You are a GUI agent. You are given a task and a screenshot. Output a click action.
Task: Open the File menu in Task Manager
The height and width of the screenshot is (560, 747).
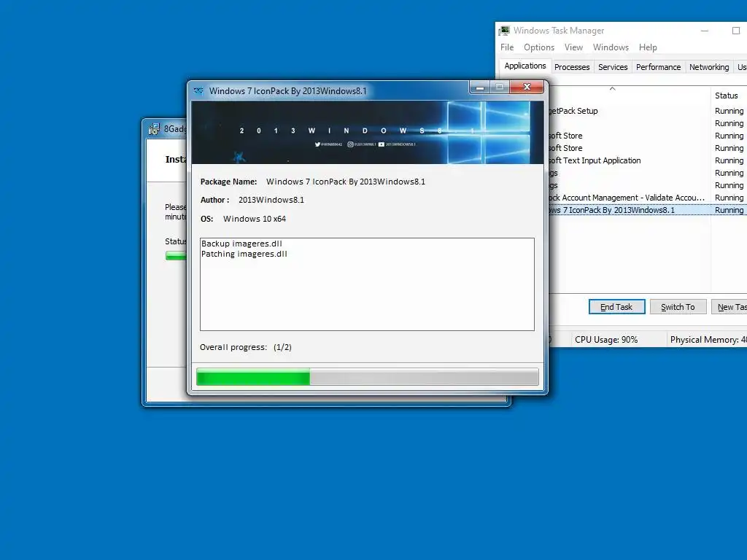click(x=507, y=47)
